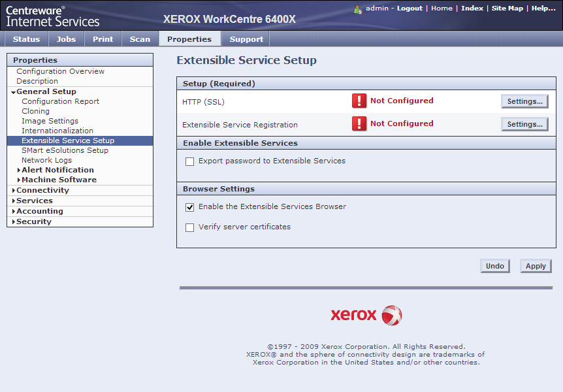This screenshot has height=392, width=563.
Task: Open the Support tab
Action: [246, 39]
